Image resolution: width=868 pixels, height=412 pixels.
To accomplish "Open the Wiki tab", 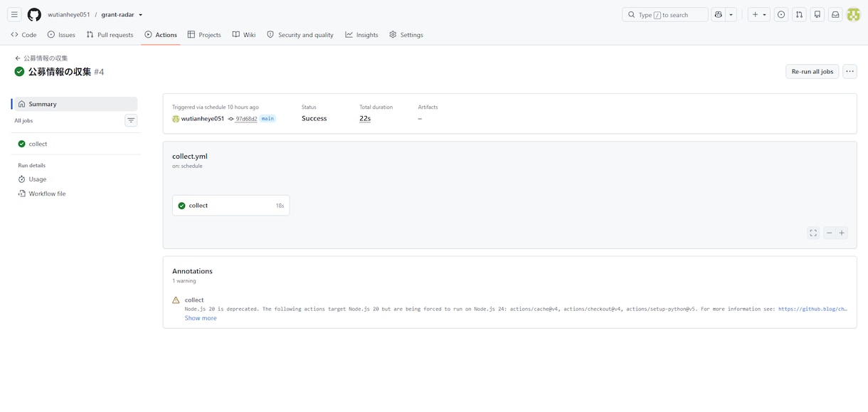I will point(244,34).
